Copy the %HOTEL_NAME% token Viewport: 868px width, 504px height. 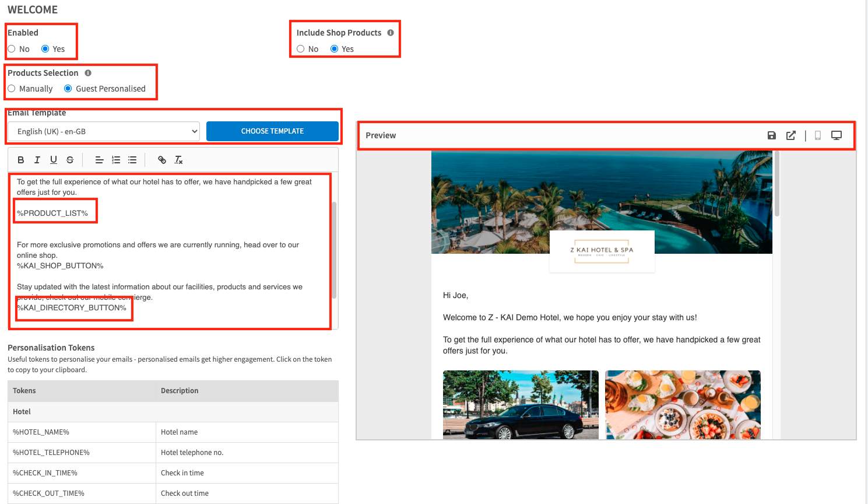41,432
